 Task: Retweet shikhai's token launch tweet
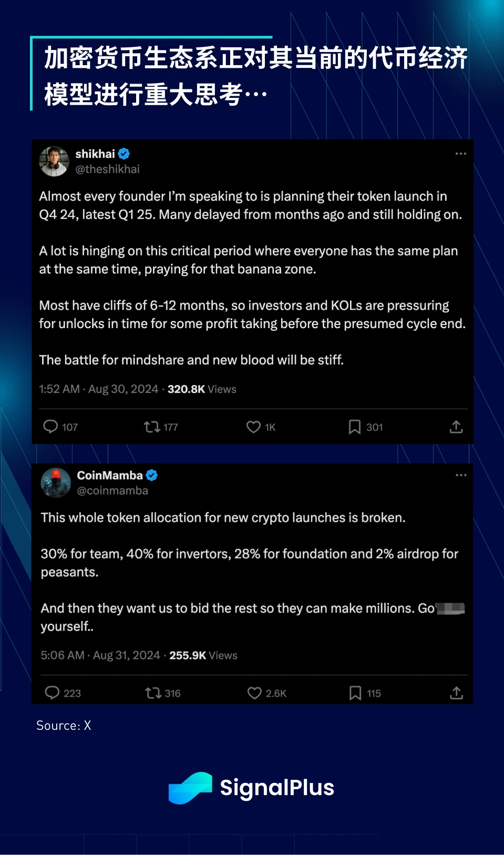click(152, 426)
